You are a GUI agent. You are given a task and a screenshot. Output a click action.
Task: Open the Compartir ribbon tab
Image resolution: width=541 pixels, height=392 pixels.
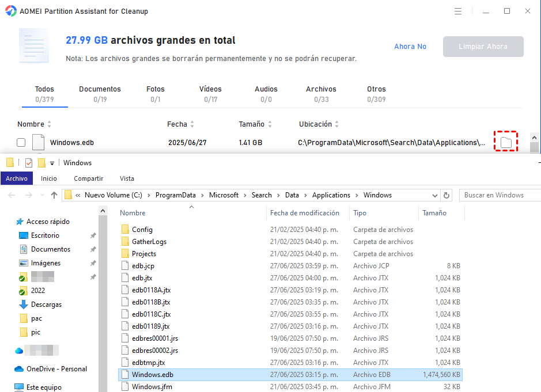(x=88, y=178)
